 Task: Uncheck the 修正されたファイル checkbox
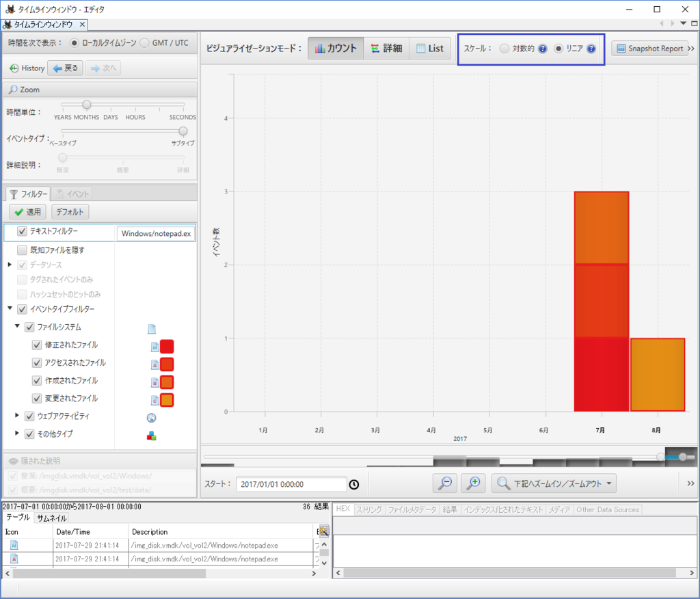click(37, 345)
